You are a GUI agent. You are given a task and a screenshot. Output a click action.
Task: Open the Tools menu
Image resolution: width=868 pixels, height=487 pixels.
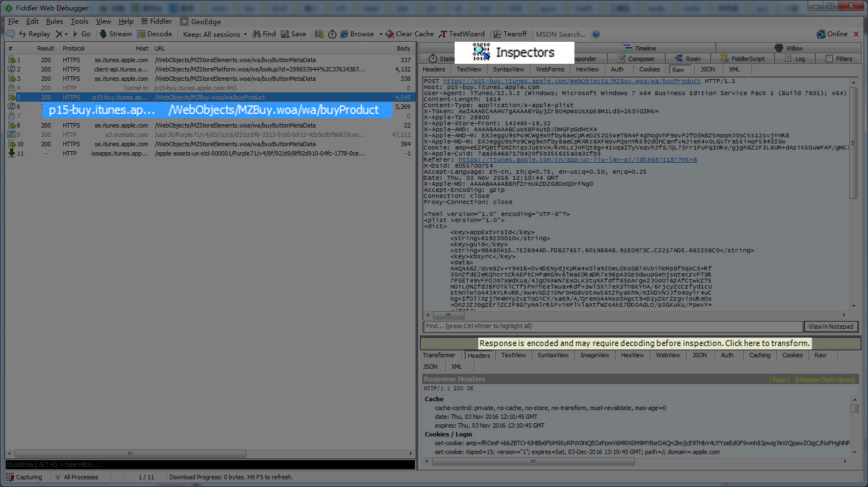pyautogui.click(x=79, y=21)
